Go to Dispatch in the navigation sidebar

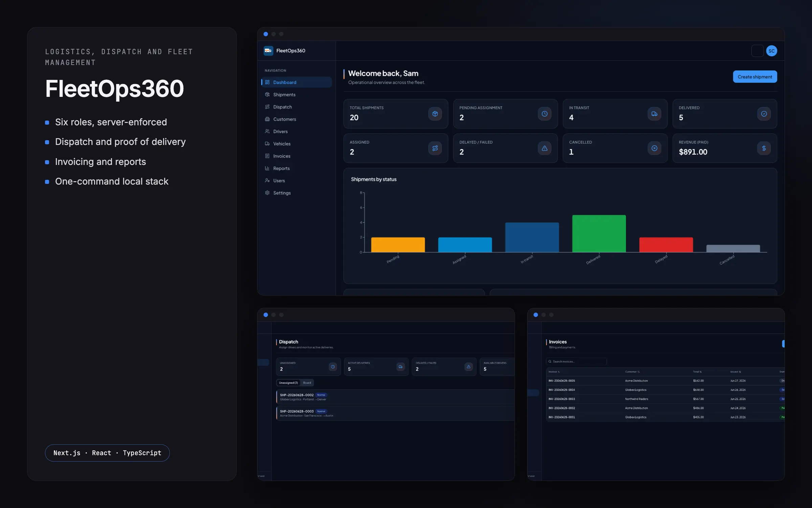pos(296,107)
